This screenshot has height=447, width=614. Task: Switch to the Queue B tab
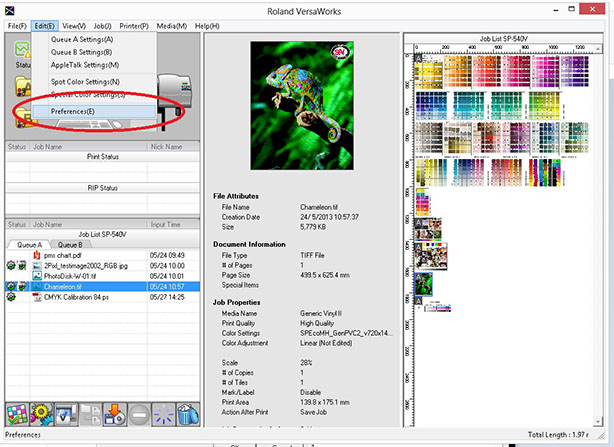tap(70, 243)
